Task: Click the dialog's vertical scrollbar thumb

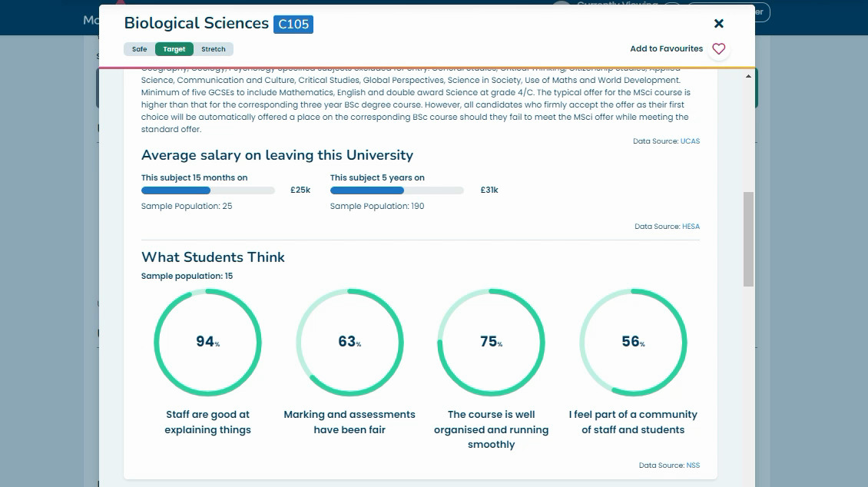Action: click(748, 238)
